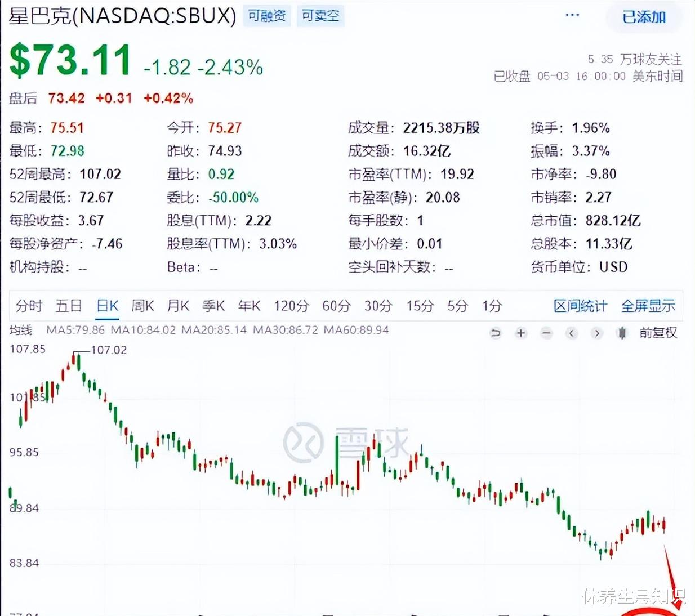Click the 可融资 tag
Screen dimensions: 695x616
click(267, 16)
